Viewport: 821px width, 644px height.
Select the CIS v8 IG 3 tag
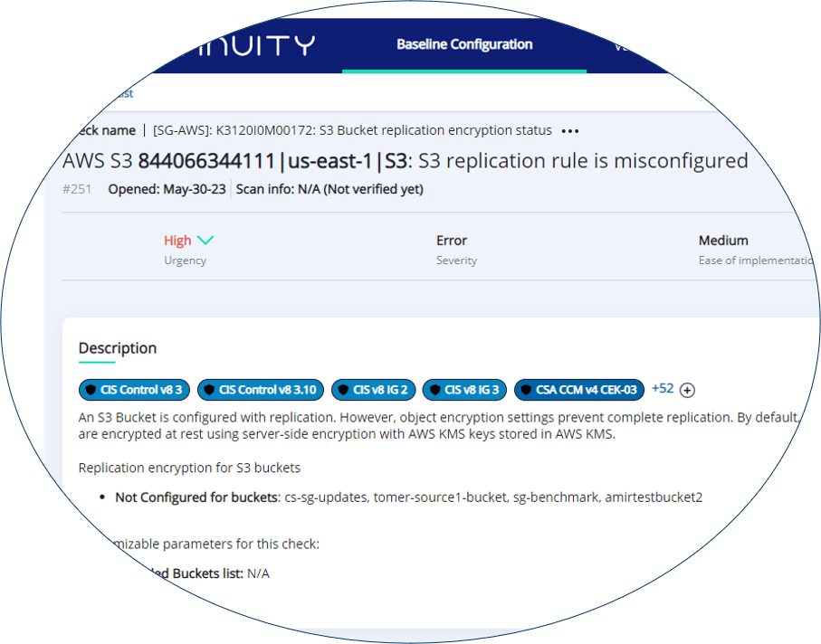click(x=465, y=390)
